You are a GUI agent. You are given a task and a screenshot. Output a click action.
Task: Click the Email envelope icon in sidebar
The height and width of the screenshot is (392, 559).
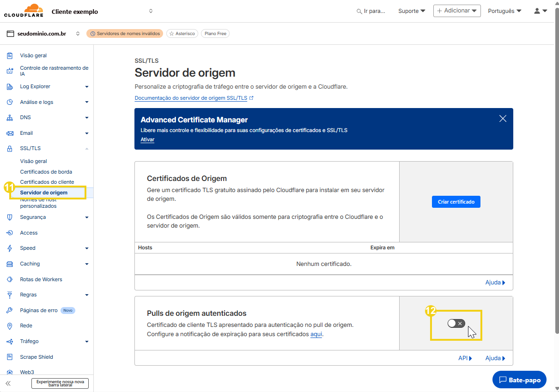click(x=10, y=133)
